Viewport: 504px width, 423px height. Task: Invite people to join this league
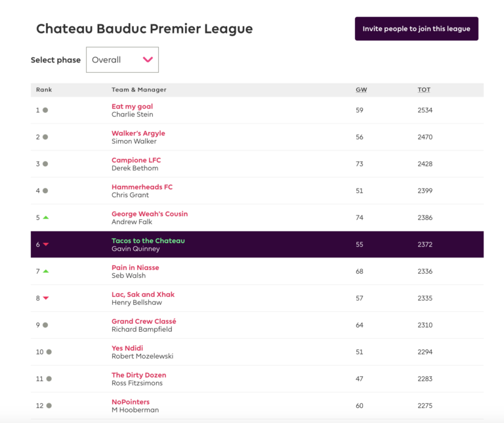[x=417, y=29]
